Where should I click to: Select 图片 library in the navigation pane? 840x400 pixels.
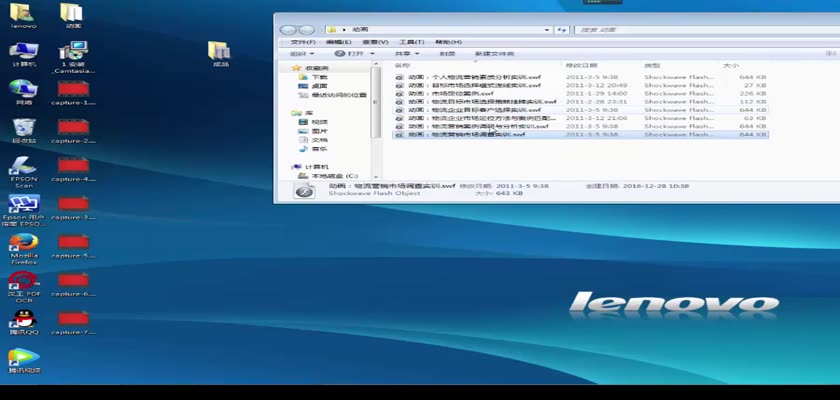pos(313,131)
